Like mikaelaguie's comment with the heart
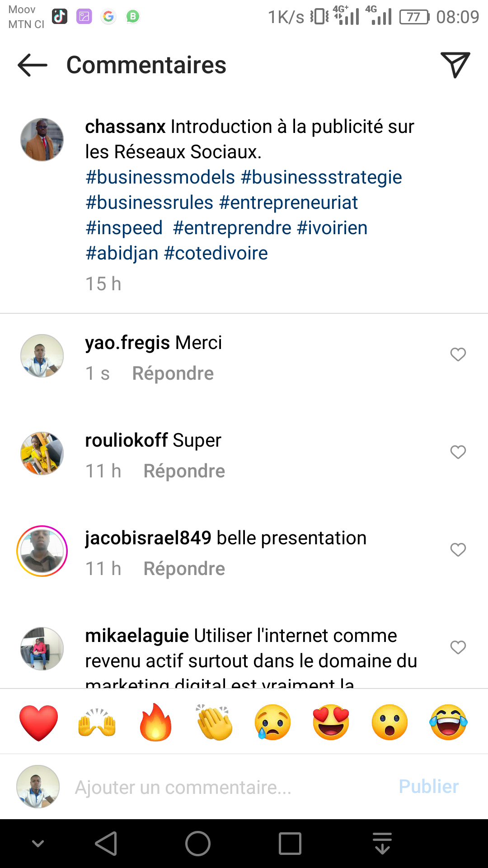Viewport: 488px width, 868px height. click(458, 647)
